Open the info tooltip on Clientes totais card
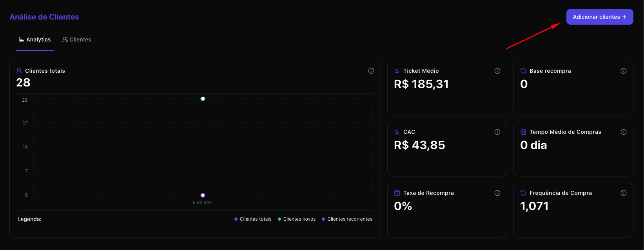 click(371, 71)
